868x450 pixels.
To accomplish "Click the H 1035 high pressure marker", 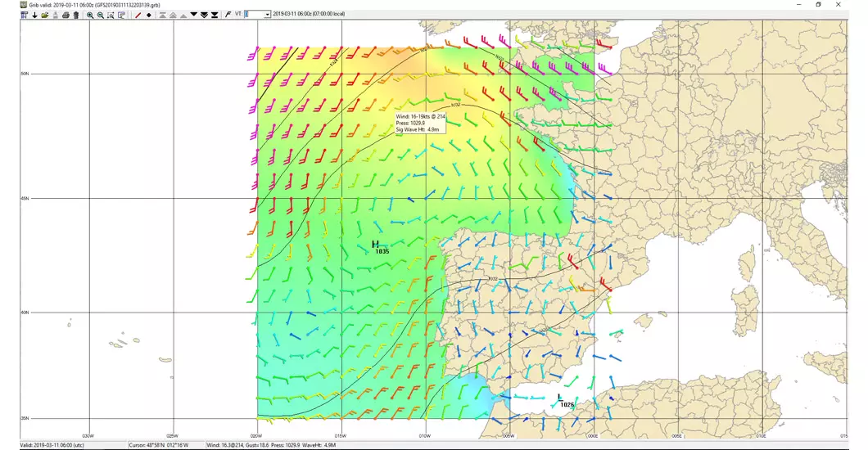I will [376, 245].
